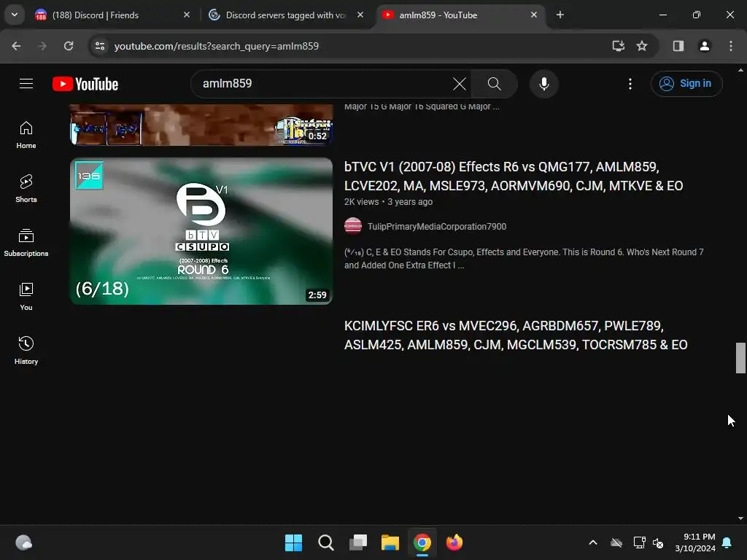
Task: Click the network and volume tray icons
Action: pos(649,542)
